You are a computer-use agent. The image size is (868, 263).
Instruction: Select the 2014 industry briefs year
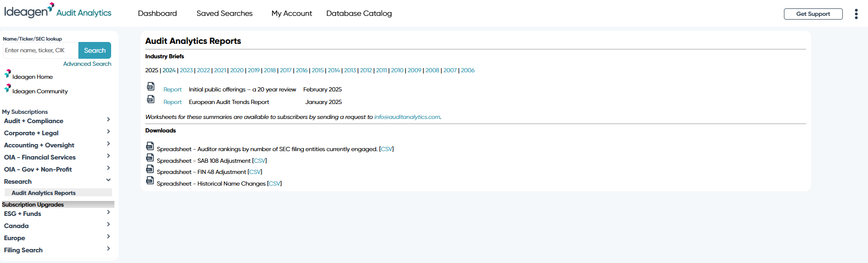point(334,70)
